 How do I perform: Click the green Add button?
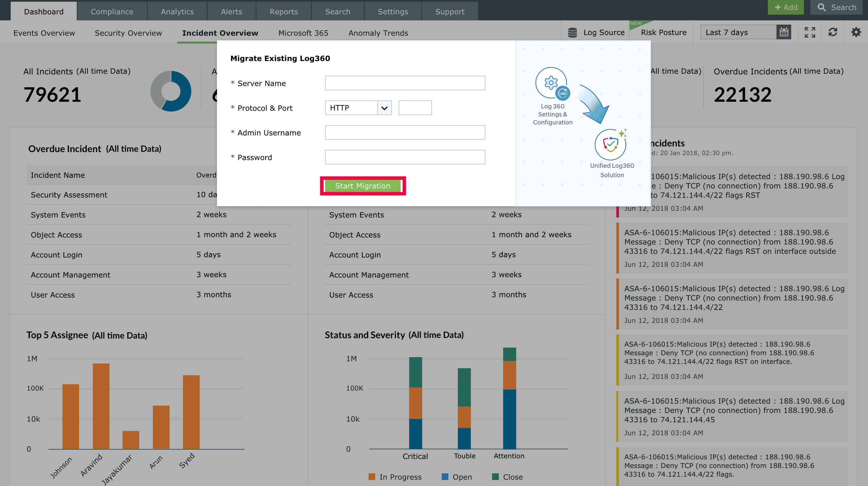(x=786, y=7)
